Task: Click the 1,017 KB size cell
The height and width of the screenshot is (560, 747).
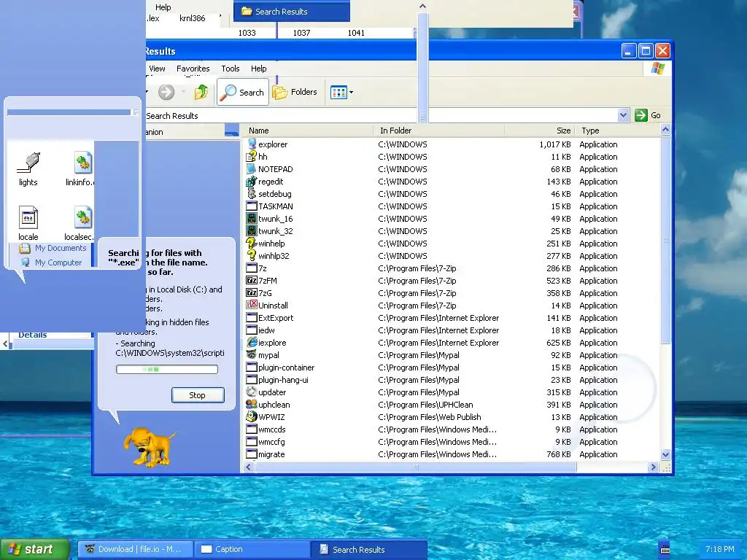Action: (x=555, y=144)
